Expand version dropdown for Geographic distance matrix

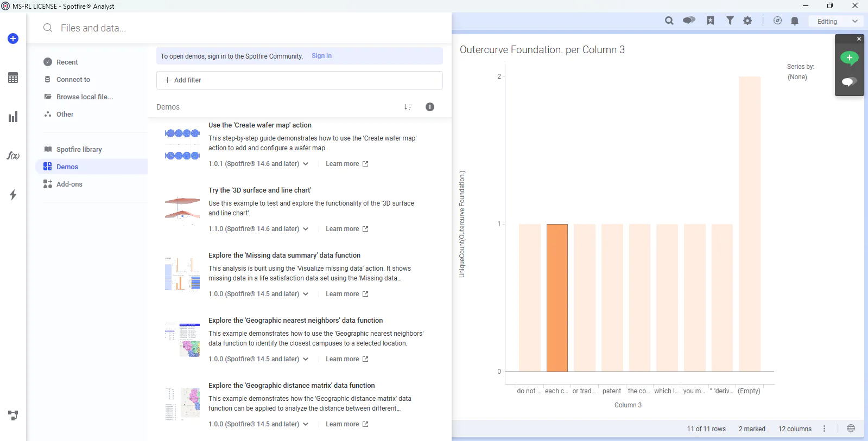pyautogui.click(x=306, y=424)
